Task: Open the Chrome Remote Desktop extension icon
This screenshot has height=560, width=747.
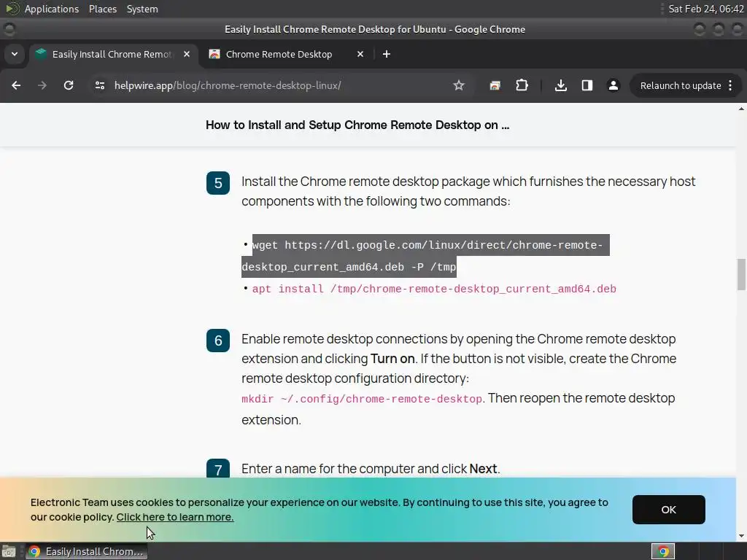Action: pos(495,85)
